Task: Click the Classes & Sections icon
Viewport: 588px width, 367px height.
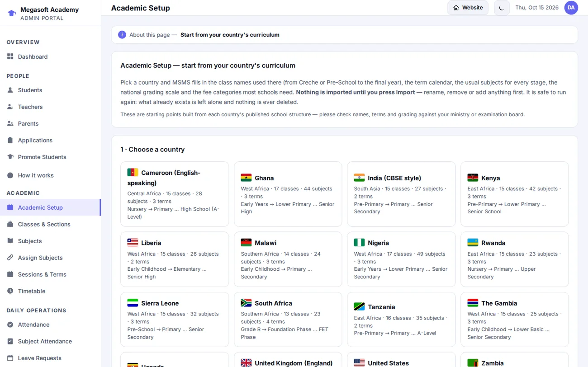Action: click(10, 224)
